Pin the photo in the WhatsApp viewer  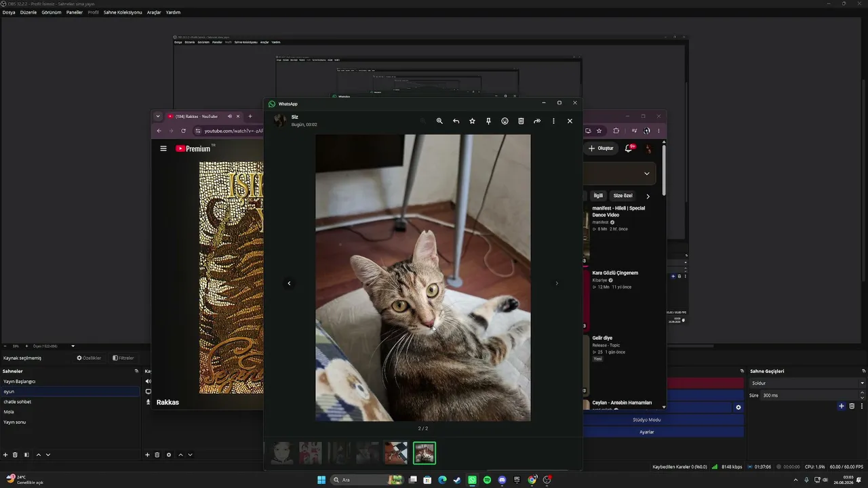[488, 121]
